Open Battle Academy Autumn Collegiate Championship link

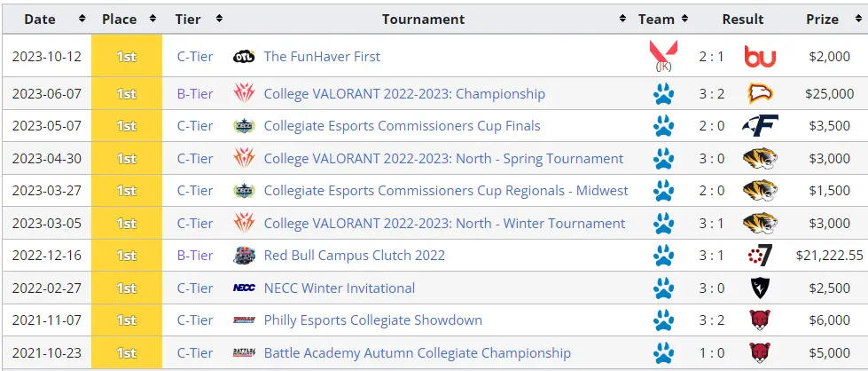point(418,352)
